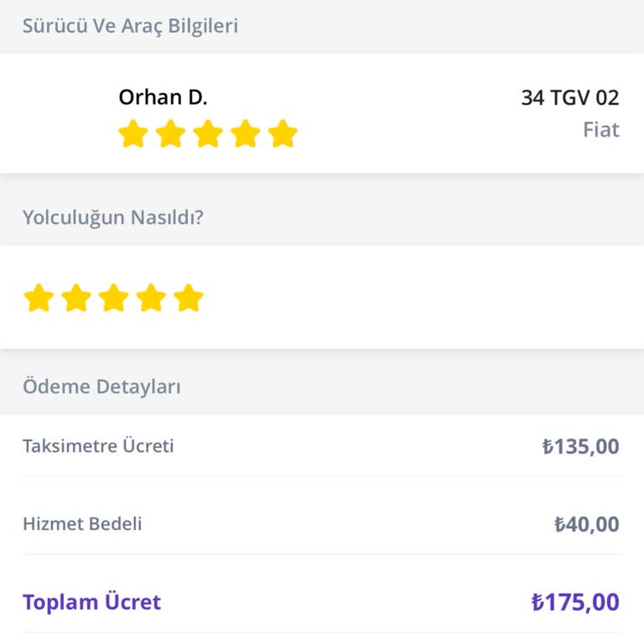644x644 pixels.
Task: Give the trip five stars
Action: pos(189,298)
